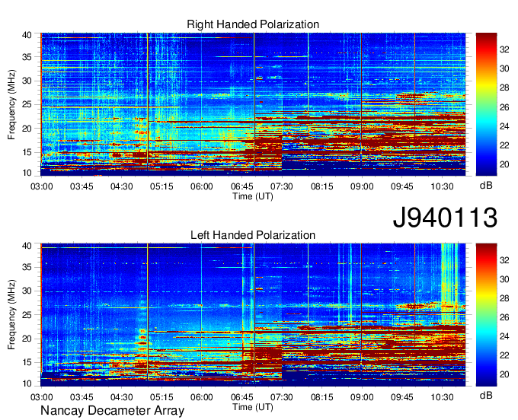
Task: Click the 03:00 time tick of Left Handed plot
Action: point(41,397)
